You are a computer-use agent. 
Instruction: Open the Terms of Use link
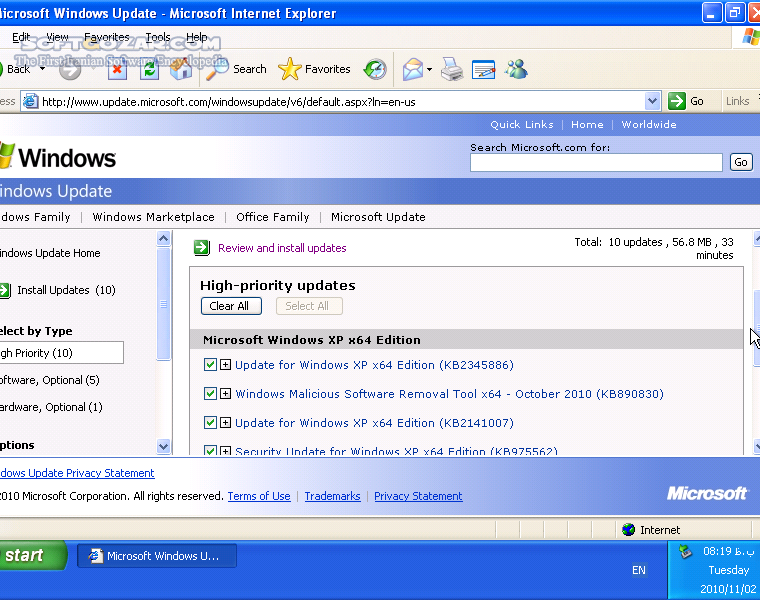point(259,496)
